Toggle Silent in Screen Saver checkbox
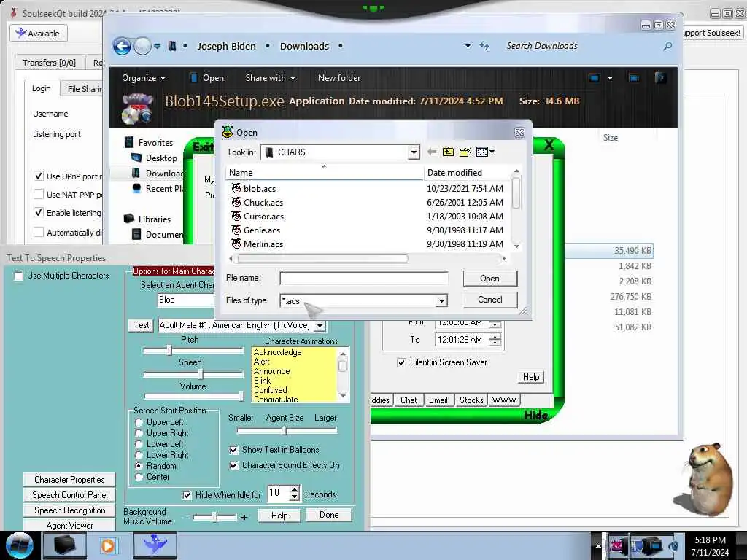The width and height of the screenshot is (747, 560). (401, 362)
